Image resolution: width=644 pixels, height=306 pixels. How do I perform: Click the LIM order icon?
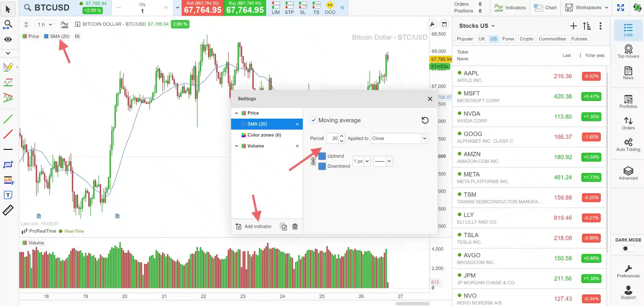click(x=275, y=8)
